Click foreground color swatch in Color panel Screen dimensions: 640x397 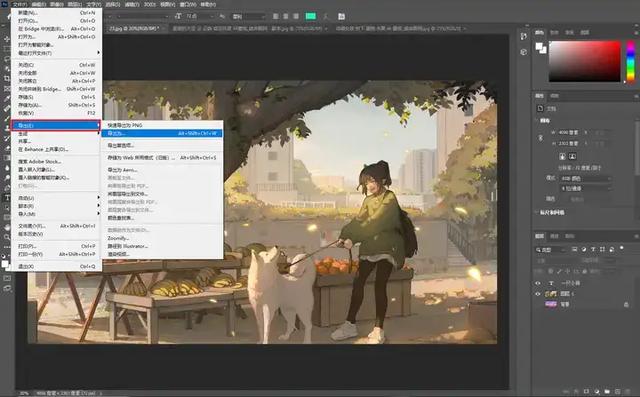coord(539,45)
